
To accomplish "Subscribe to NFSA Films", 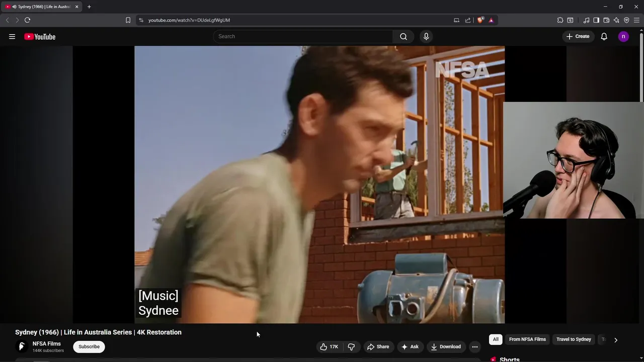I will tap(89, 346).
